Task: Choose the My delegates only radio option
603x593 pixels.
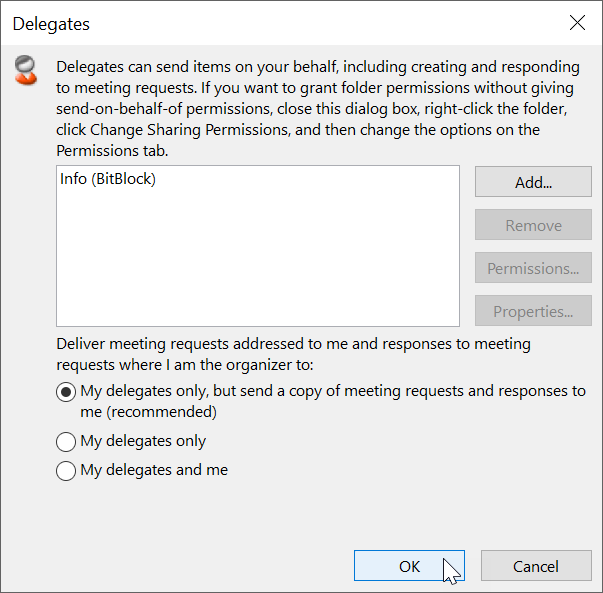Action: click(66, 442)
